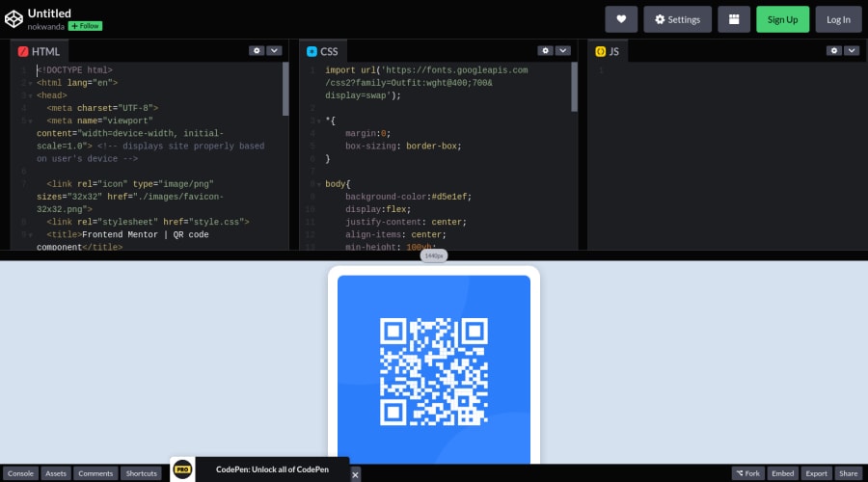This screenshot has width=868, height=482.
Task: Collapse the head tag fold arrow
Action: 31,95
